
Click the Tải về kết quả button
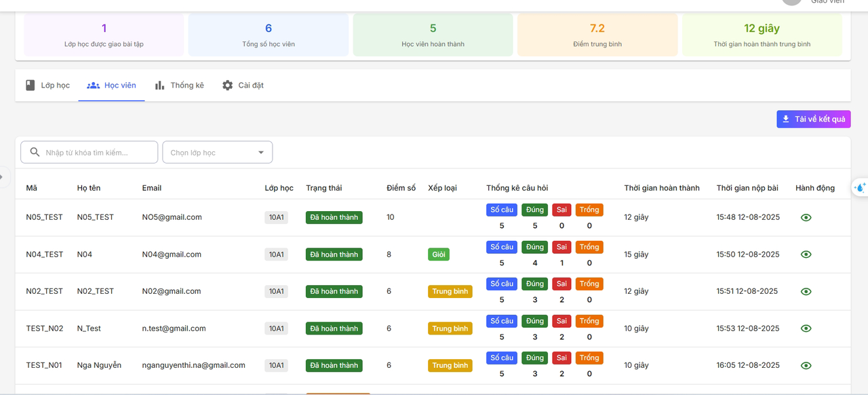(x=814, y=119)
